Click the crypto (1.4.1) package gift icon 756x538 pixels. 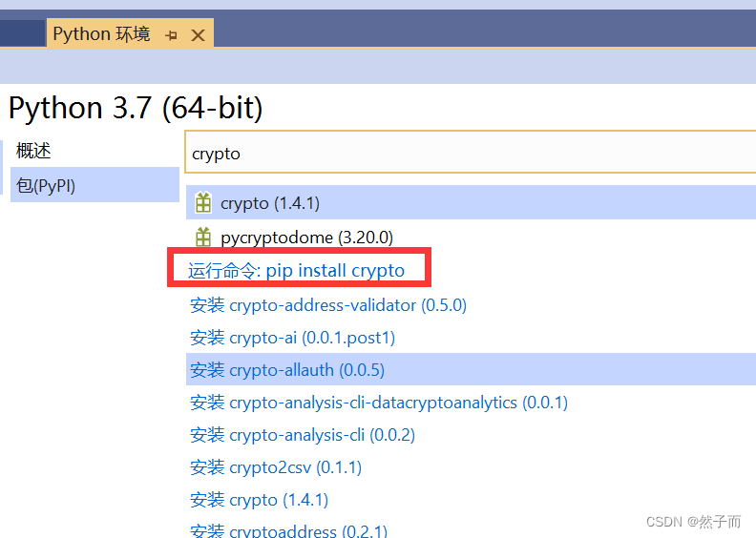pos(202,203)
